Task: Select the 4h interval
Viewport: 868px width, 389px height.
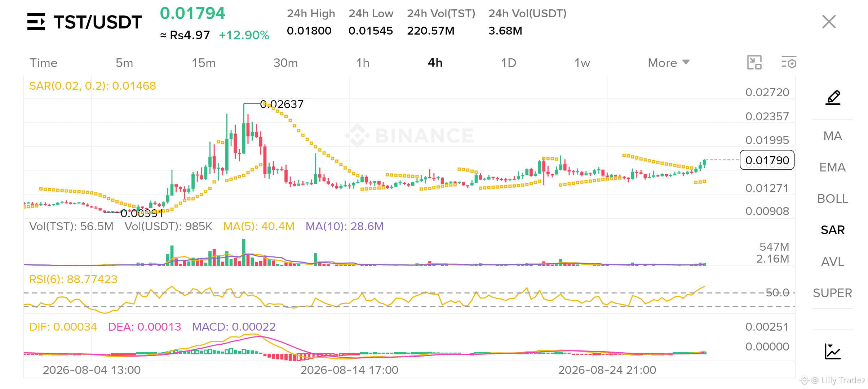Action: [x=435, y=63]
